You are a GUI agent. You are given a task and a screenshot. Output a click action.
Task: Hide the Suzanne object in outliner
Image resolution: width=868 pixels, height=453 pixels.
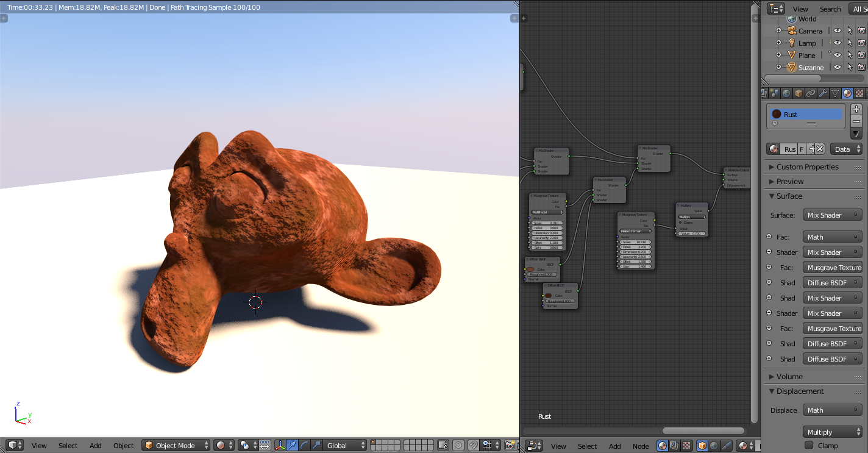[838, 68]
